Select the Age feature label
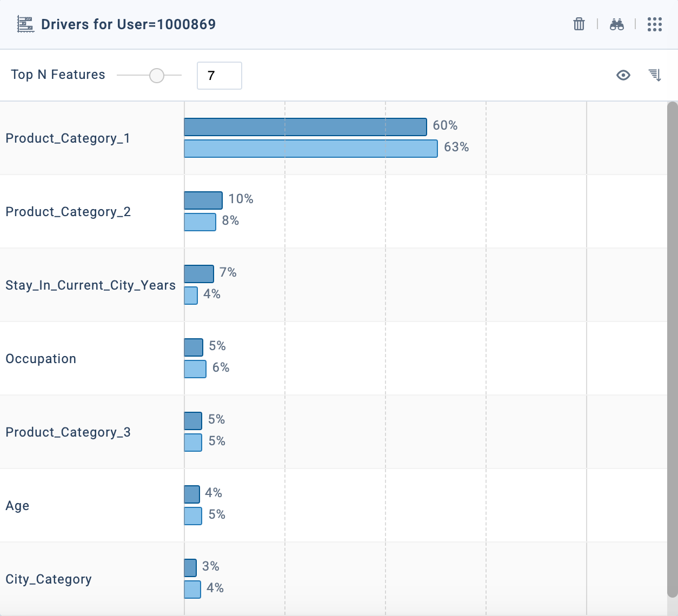This screenshot has width=678, height=616. [17, 506]
